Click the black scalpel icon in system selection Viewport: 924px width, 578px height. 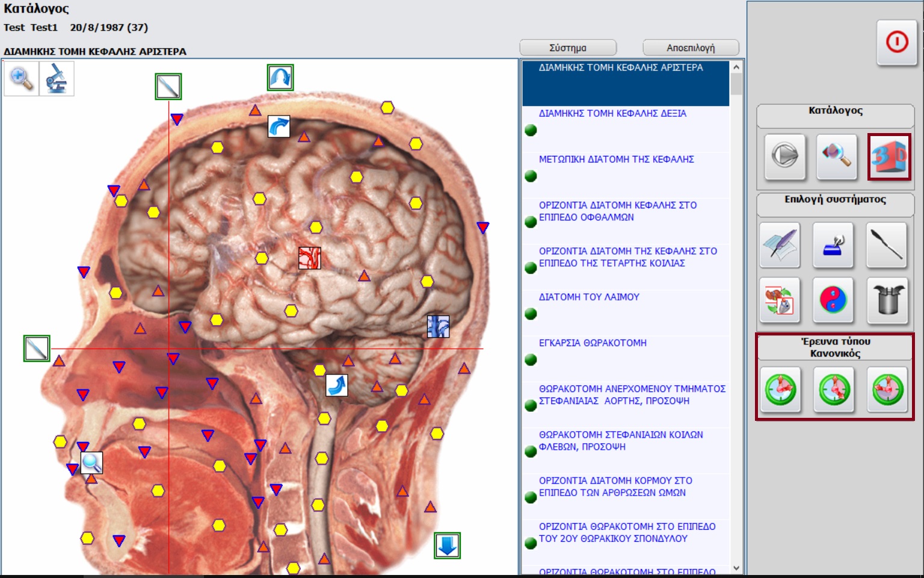click(887, 245)
